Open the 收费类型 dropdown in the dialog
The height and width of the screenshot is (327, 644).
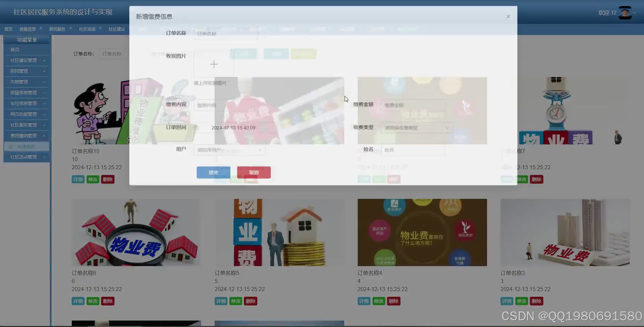coord(416,128)
